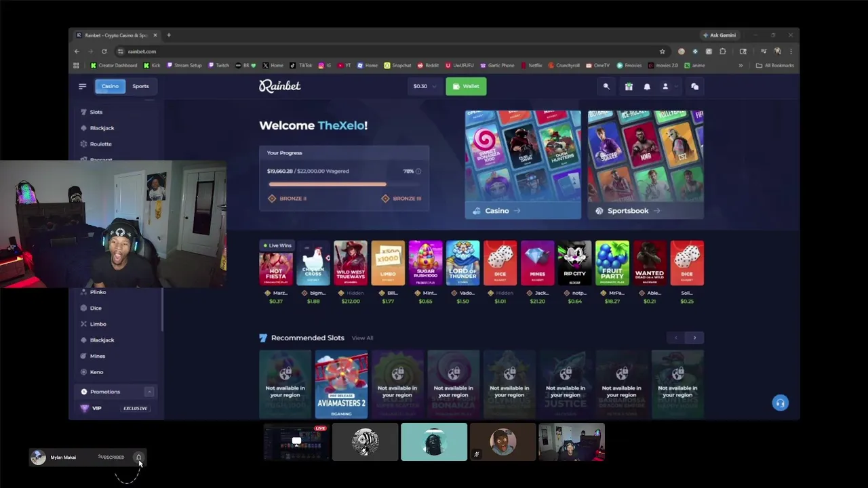
Task: Open the green Wallet button
Action: pyautogui.click(x=466, y=86)
